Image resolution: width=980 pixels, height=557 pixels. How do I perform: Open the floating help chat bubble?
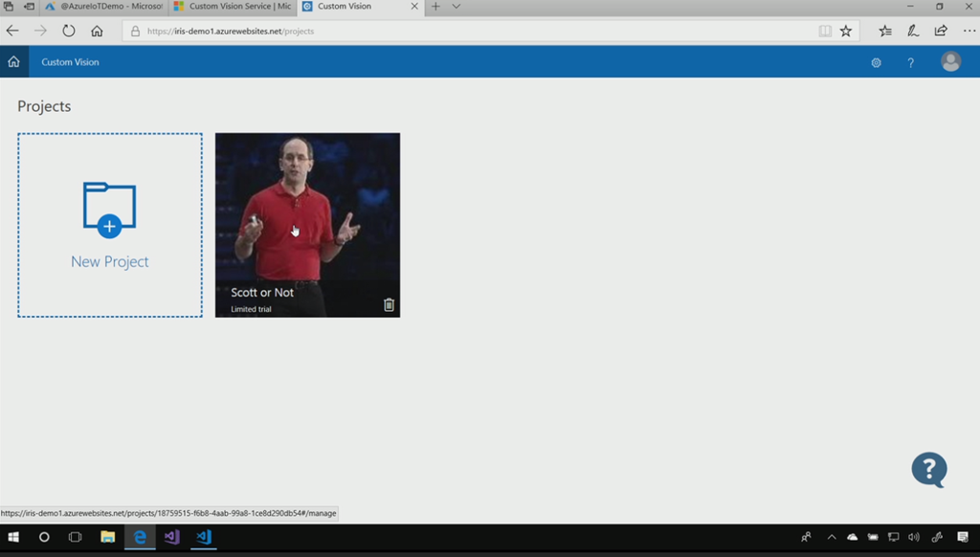(928, 470)
